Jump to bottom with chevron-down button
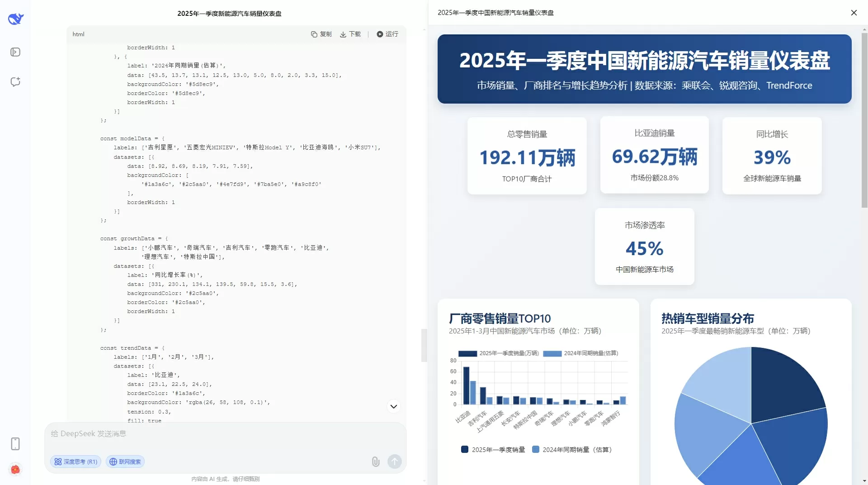 (394, 406)
